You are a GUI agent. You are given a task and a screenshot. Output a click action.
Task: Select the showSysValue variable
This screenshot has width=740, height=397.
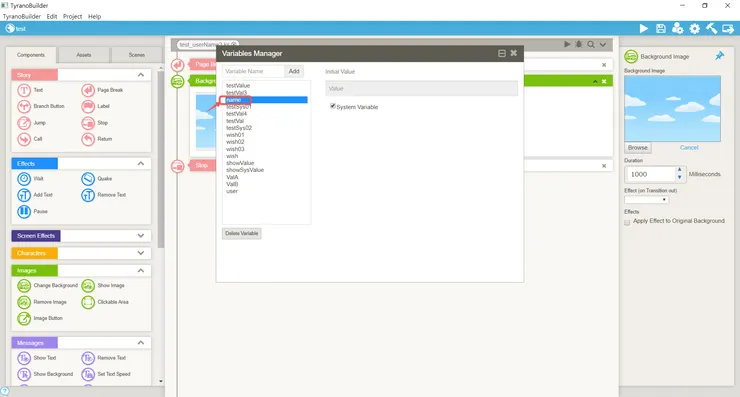pos(245,170)
